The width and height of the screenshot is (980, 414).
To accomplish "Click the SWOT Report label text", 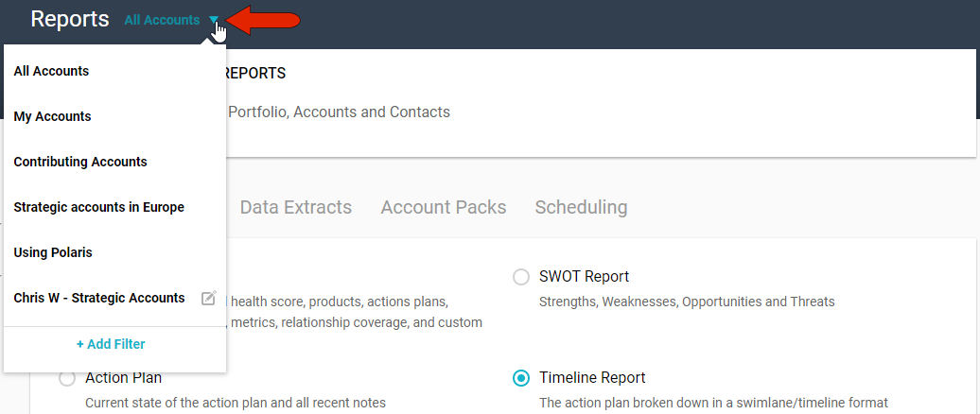I will (584, 277).
